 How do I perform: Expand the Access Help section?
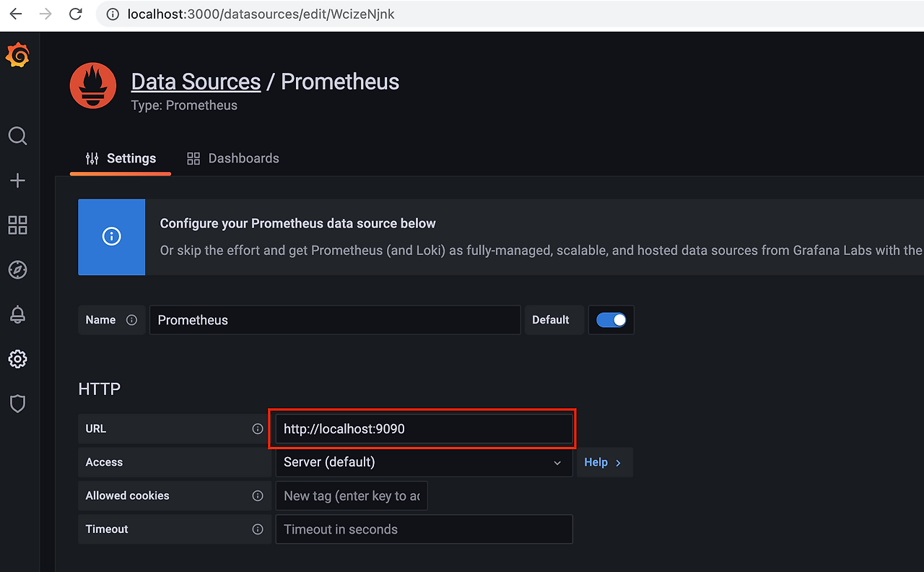603,462
